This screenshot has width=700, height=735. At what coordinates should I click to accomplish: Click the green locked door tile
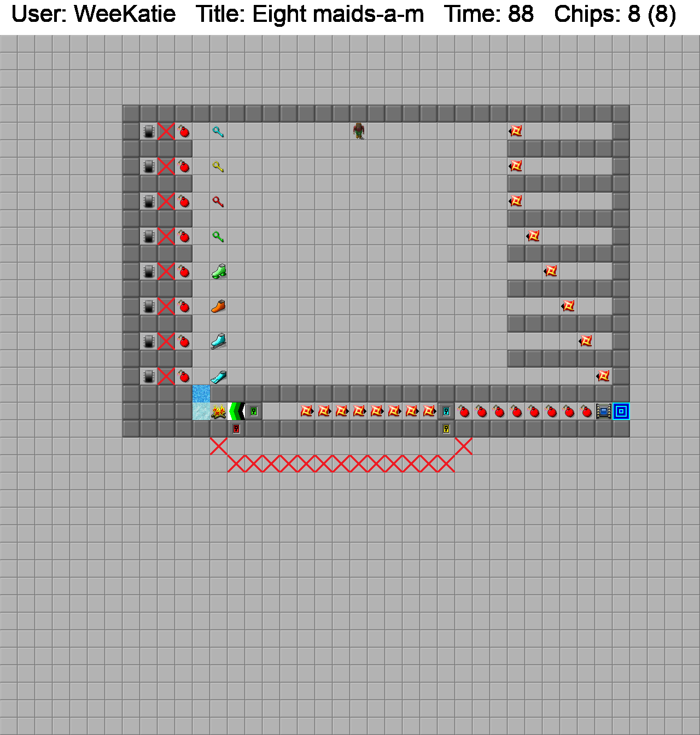(x=254, y=411)
